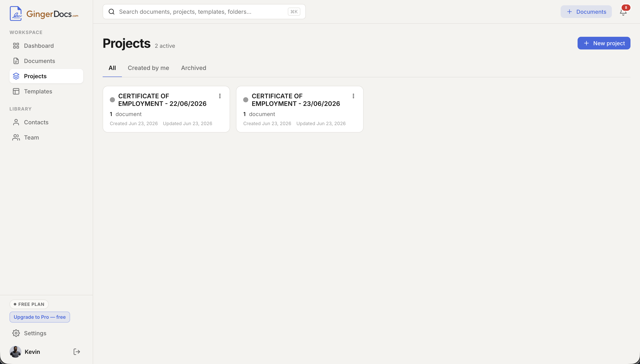
Task: Open Settings in the sidebar
Action: 46,333
